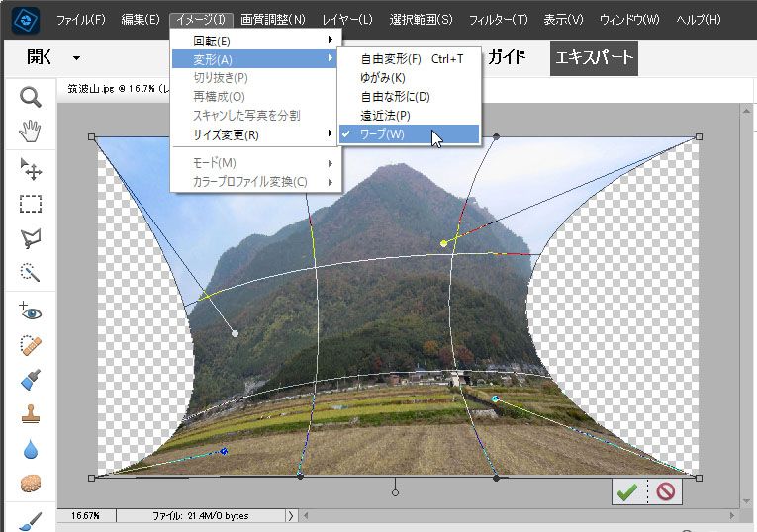The width and height of the screenshot is (757, 532).
Task: Open the 画質調整(N) menu
Action: pos(273,20)
